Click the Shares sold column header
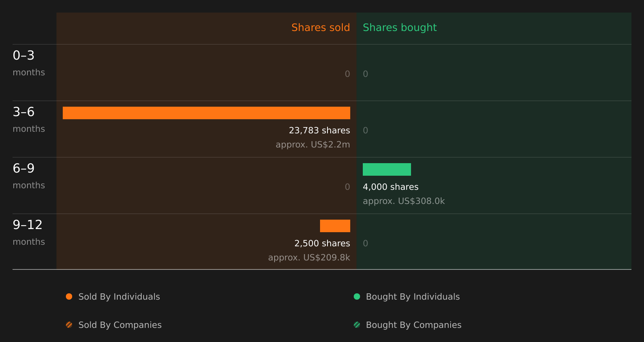 click(321, 27)
